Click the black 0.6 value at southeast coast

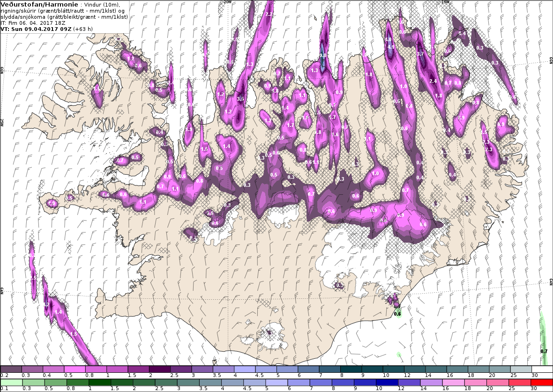coord(397,314)
